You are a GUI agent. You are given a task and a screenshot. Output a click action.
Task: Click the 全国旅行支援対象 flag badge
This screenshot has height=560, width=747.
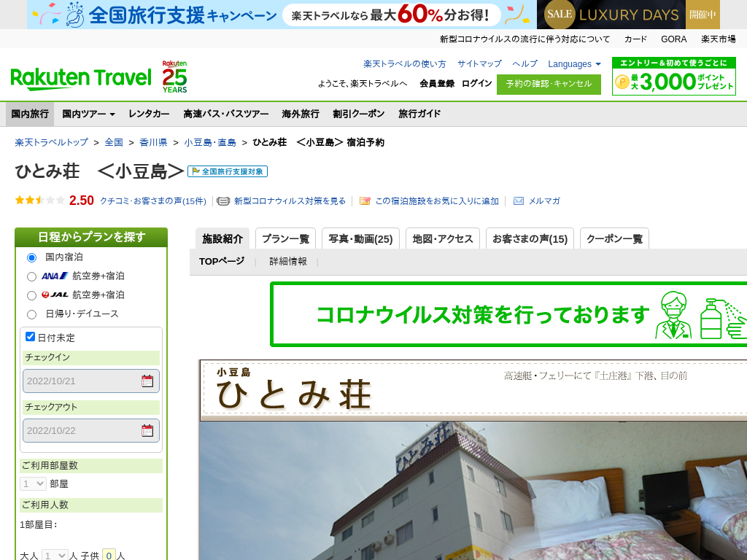point(228,171)
